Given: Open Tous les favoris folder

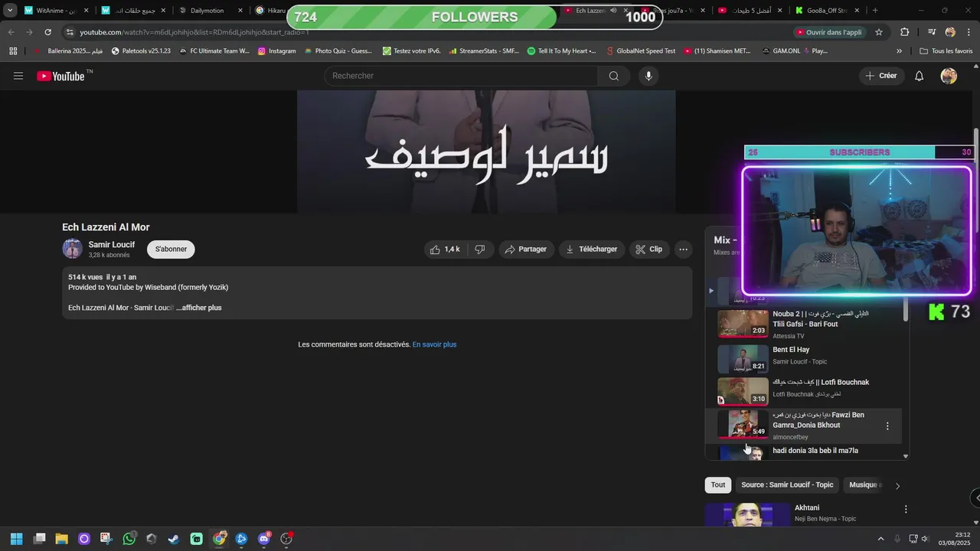Looking at the screenshot, I should [x=946, y=51].
